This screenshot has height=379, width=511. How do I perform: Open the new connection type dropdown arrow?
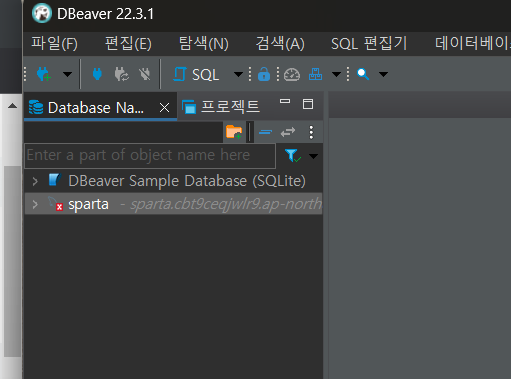67,74
